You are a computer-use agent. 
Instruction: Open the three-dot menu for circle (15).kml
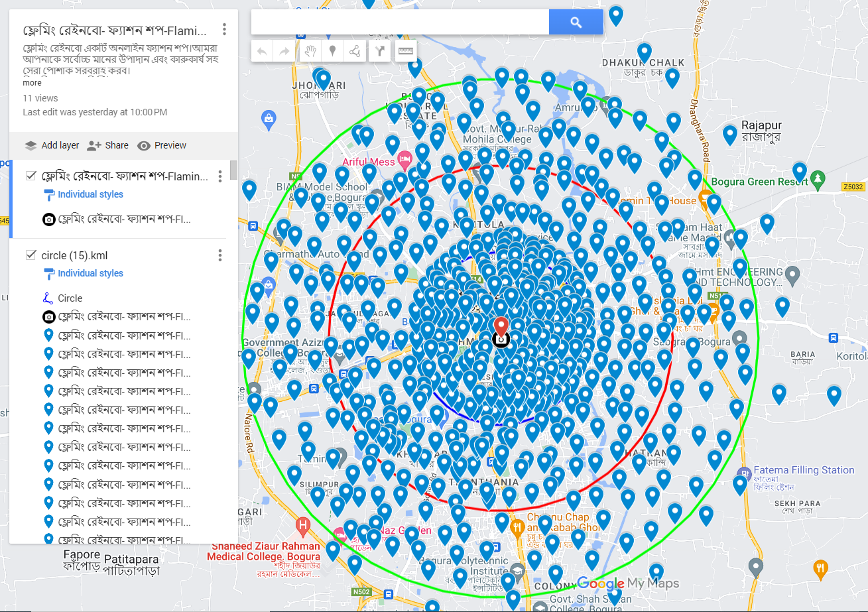pos(219,255)
